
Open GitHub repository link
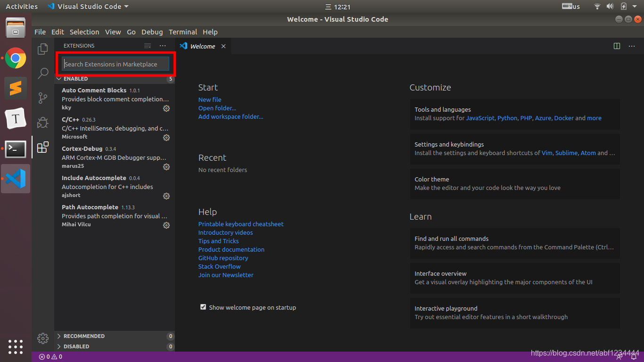click(x=223, y=258)
